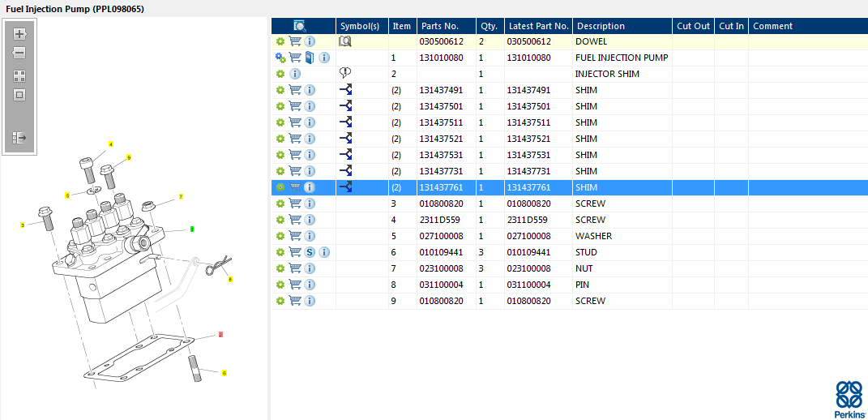Sort by Latest Part No. column header

pos(539,26)
